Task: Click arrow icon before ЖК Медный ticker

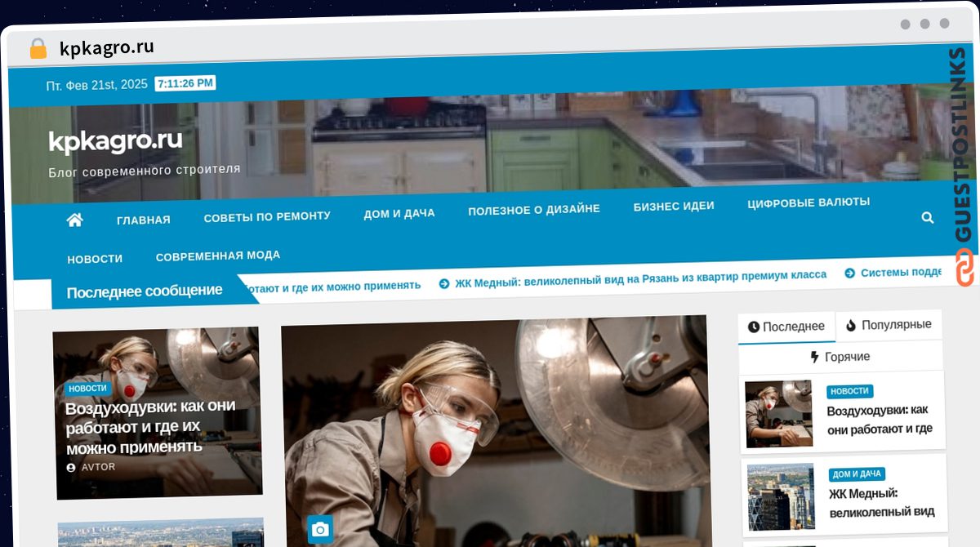Action: click(x=444, y=284)
